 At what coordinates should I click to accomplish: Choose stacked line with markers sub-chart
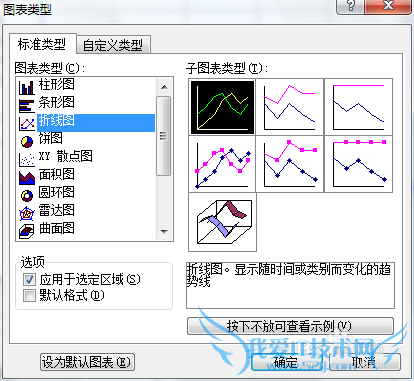pos(290,164)
